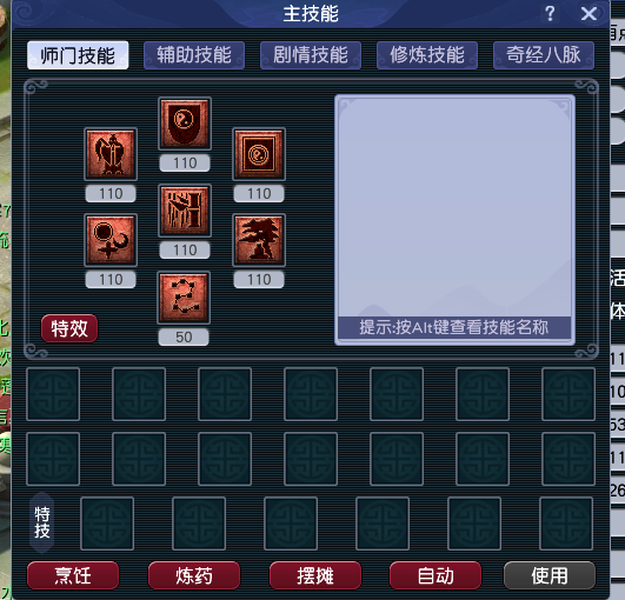The height and width of the screenshot is (600, 625).
Task: Click the gray 使用 use button
Action: point(550,575)
